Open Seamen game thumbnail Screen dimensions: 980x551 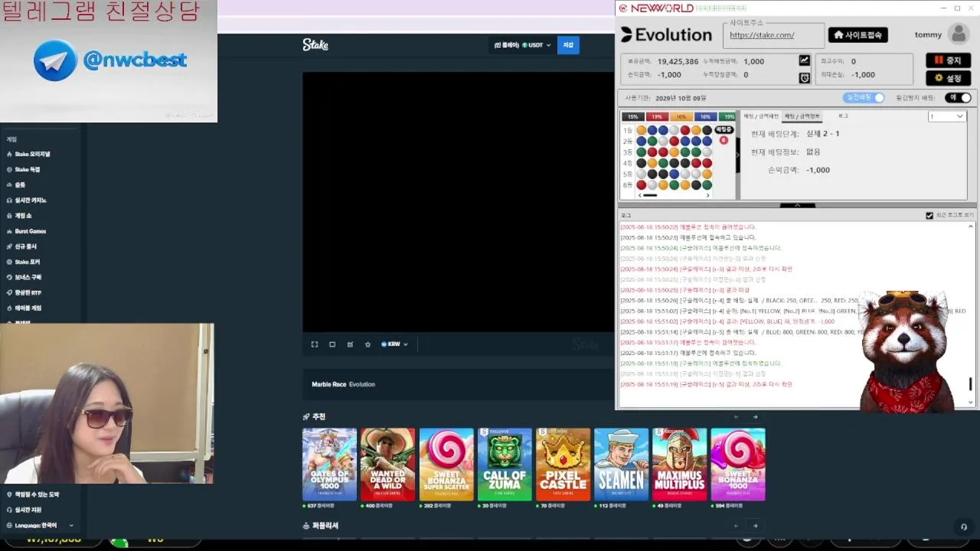click(x=621, y=465)
